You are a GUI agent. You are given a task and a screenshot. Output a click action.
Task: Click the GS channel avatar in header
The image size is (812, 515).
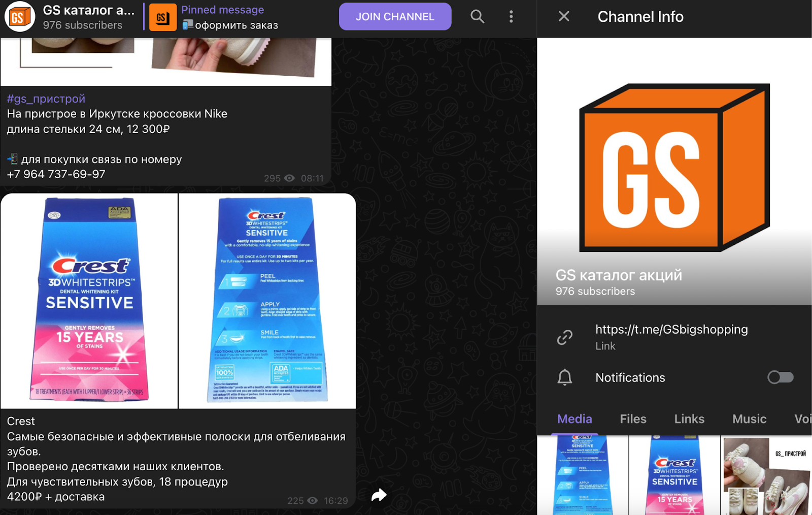19,17
